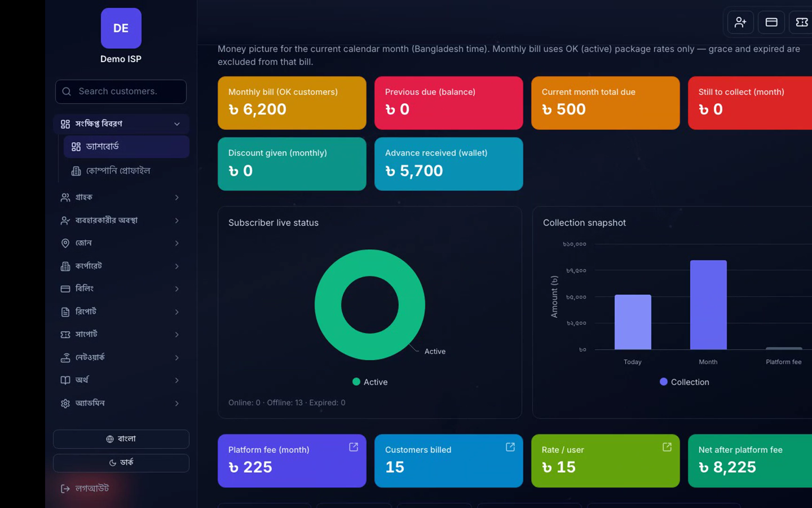Click the গ্রাহক users icon in sidebar

(65, 198)
